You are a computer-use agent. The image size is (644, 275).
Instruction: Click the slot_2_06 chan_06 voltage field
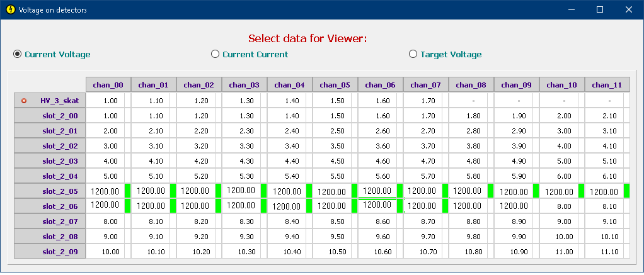point(377,205)
